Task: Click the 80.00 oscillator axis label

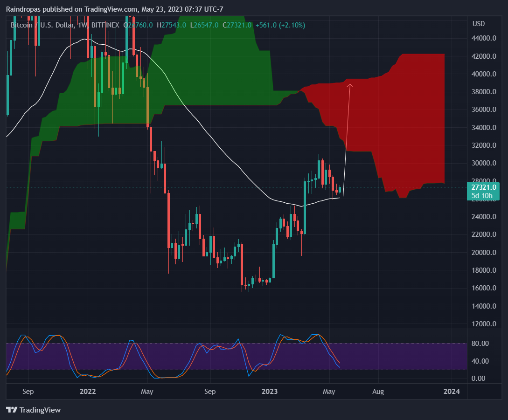Action: (x=480, y=344)
